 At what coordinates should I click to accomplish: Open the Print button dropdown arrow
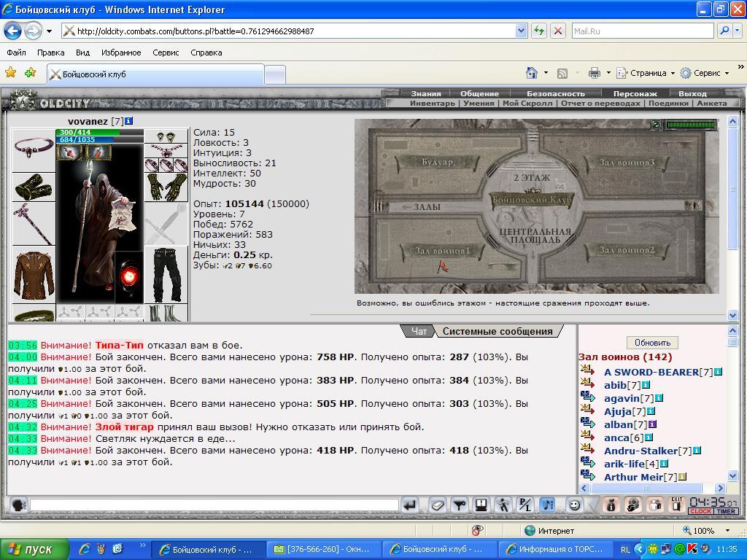pyautogui.click(x=608, y=73)
